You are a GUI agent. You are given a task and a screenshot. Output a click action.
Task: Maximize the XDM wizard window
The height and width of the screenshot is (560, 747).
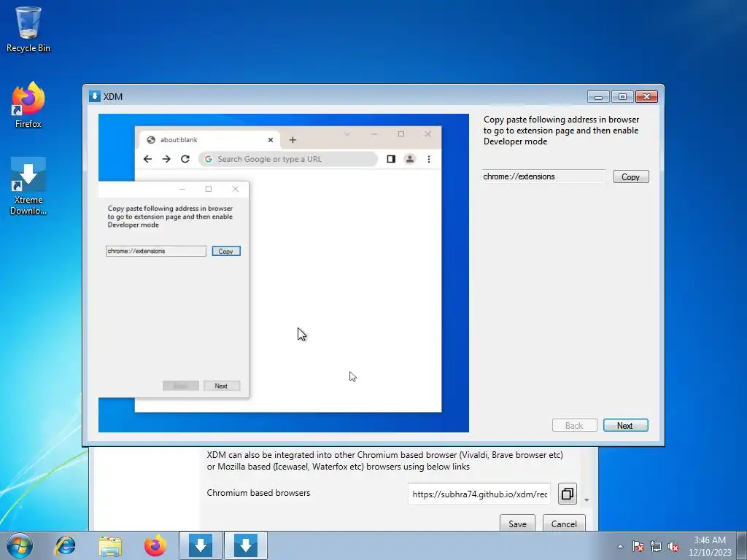(x=622, y=97)
